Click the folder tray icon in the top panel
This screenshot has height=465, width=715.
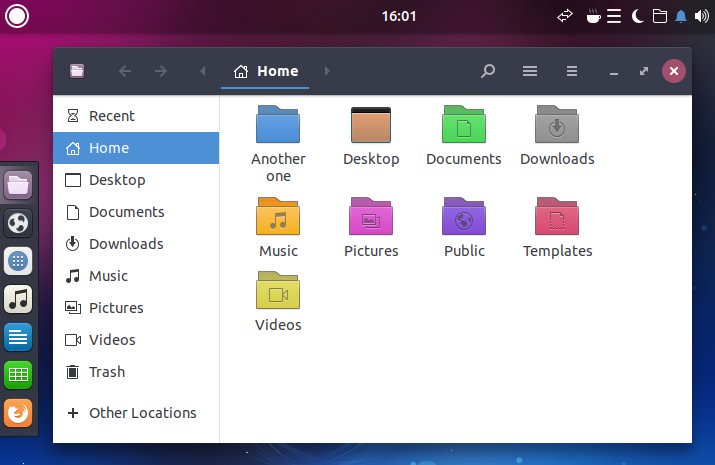point(659,16)
